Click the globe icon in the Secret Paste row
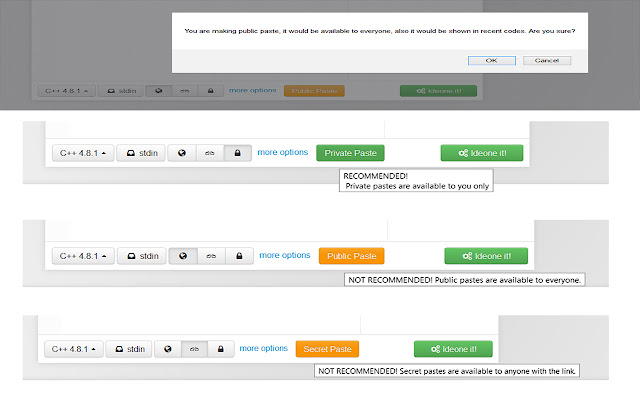 (167, 349)
